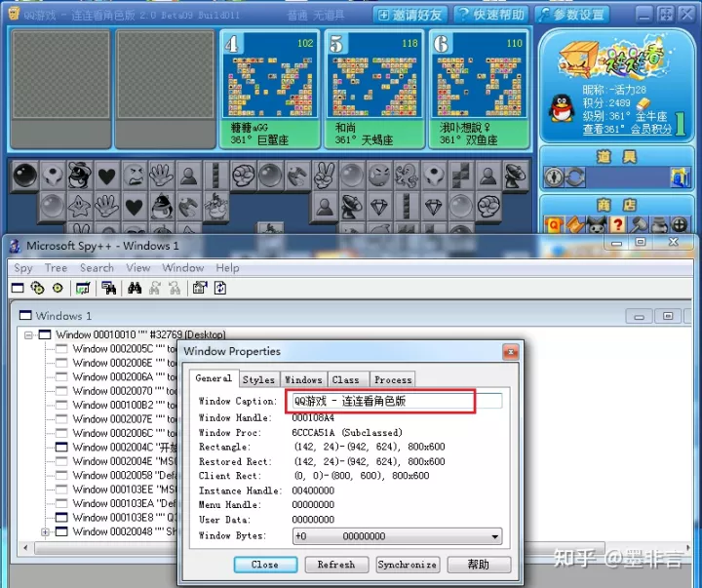The height and width of the screenshot is (588, 702).
Task: Open the Window Bytes dropdown
Action: click(494, 536)
